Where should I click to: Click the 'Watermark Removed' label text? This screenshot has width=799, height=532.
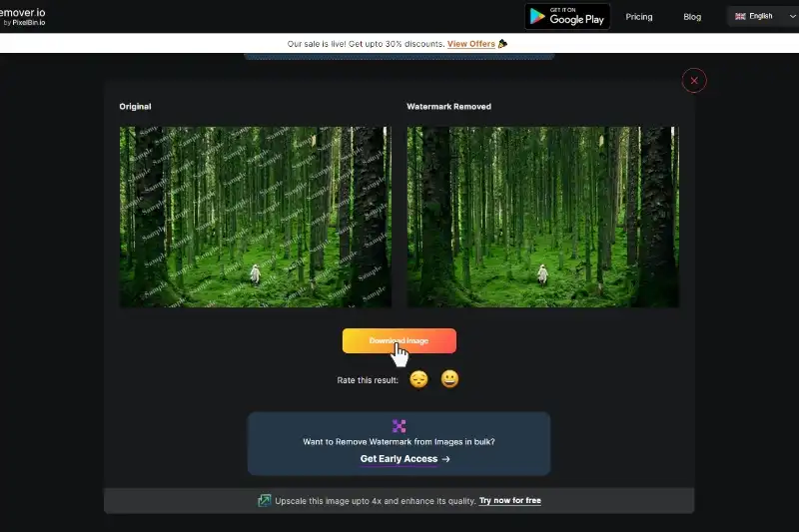coord(448,107)
